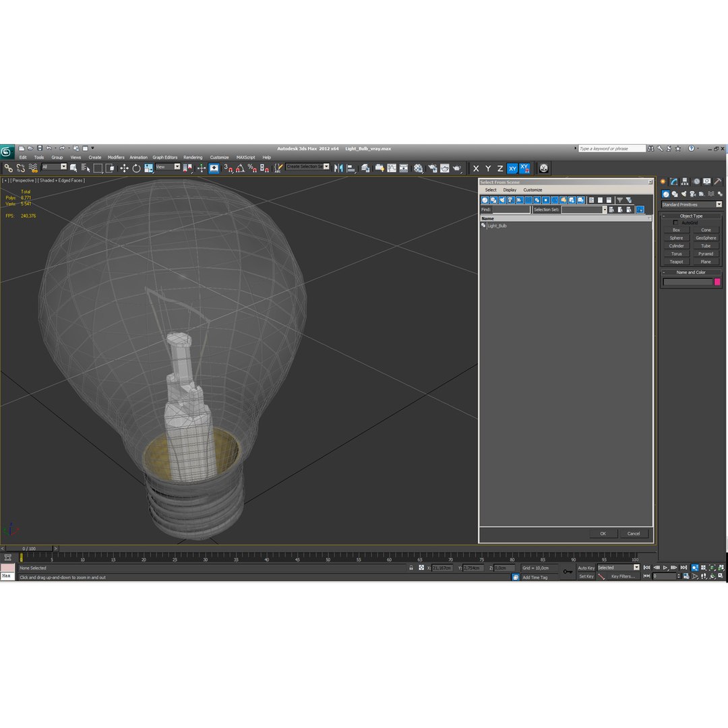This screenshot has height=728, width=728.
Task: Open the Display command panel tab
Action: (706, 181)
